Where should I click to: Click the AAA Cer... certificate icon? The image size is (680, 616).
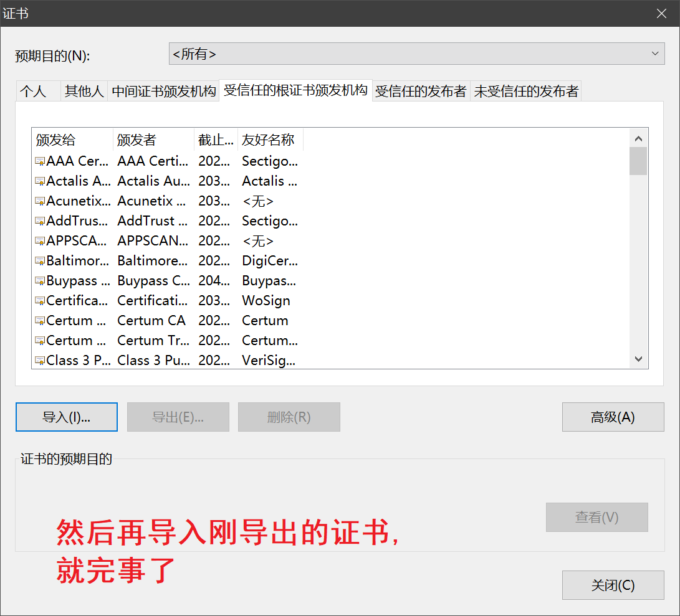coord(40,161)
